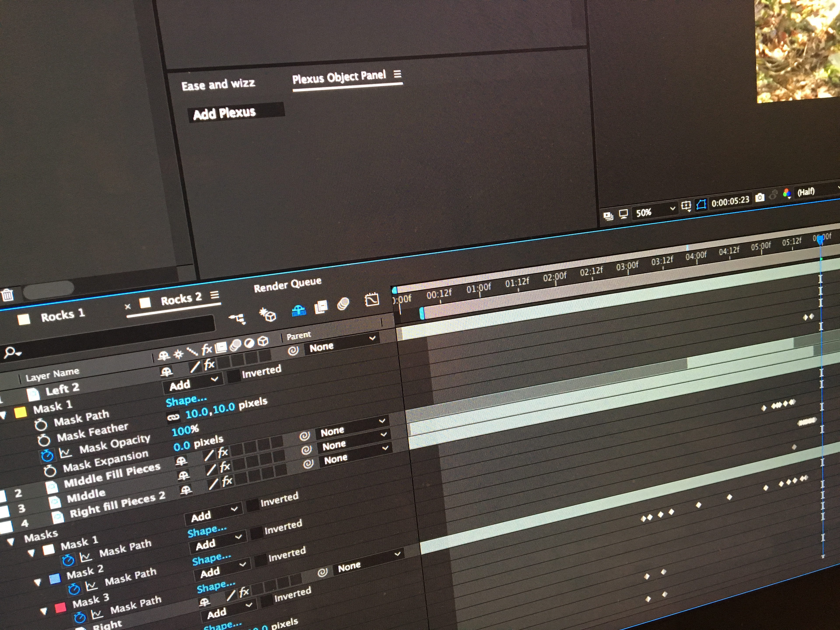Toggle the Mask Feather stopwatch
840x630 pixels.
coord(44,440)
